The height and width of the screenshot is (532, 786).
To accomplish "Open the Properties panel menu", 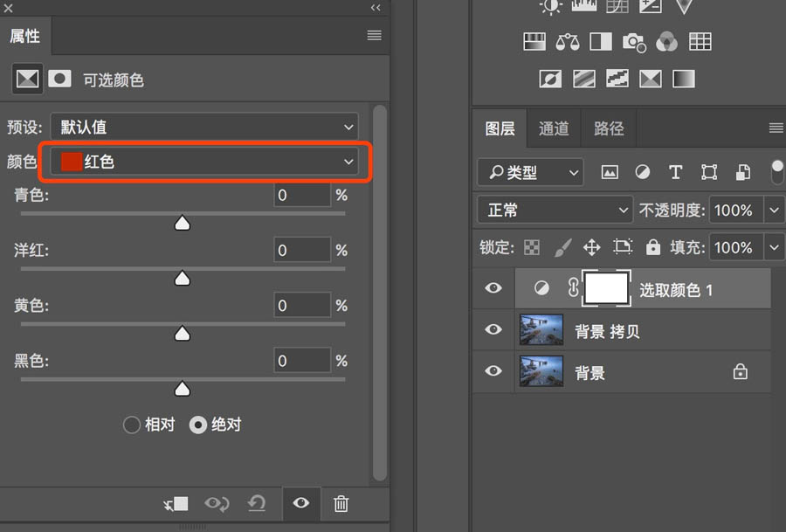I will 374,35.
